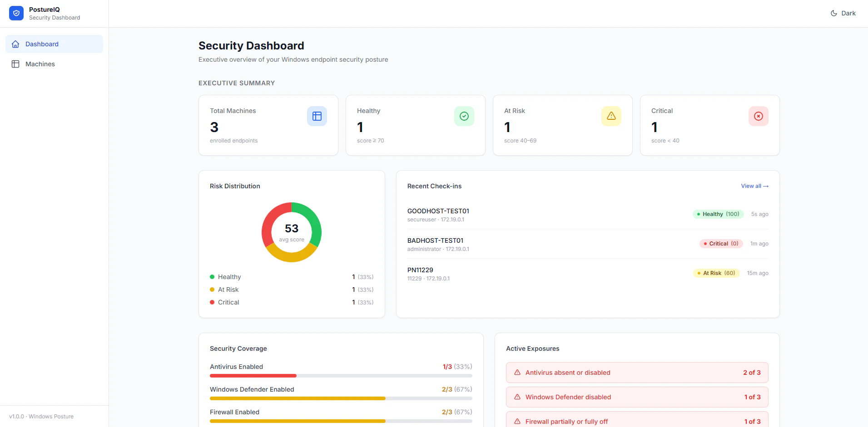Click the Machines grid icon in sidebar

coord(15,64)
